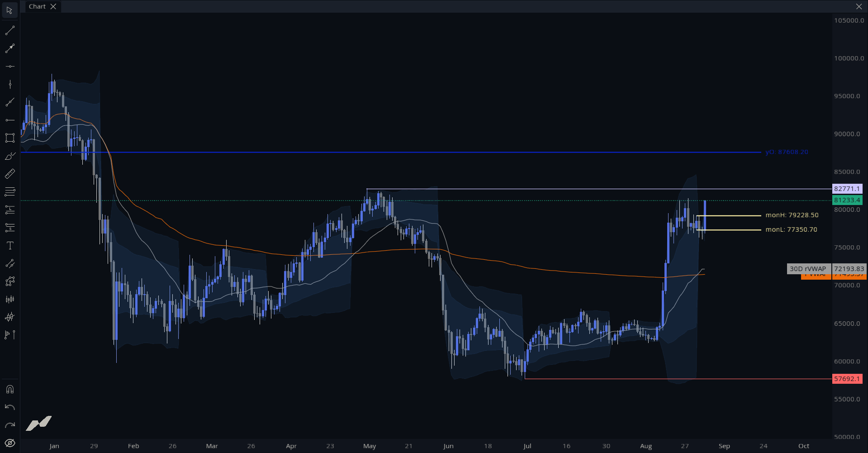
Task: Redo the last undone action
Action: click(x=9, y=425)
